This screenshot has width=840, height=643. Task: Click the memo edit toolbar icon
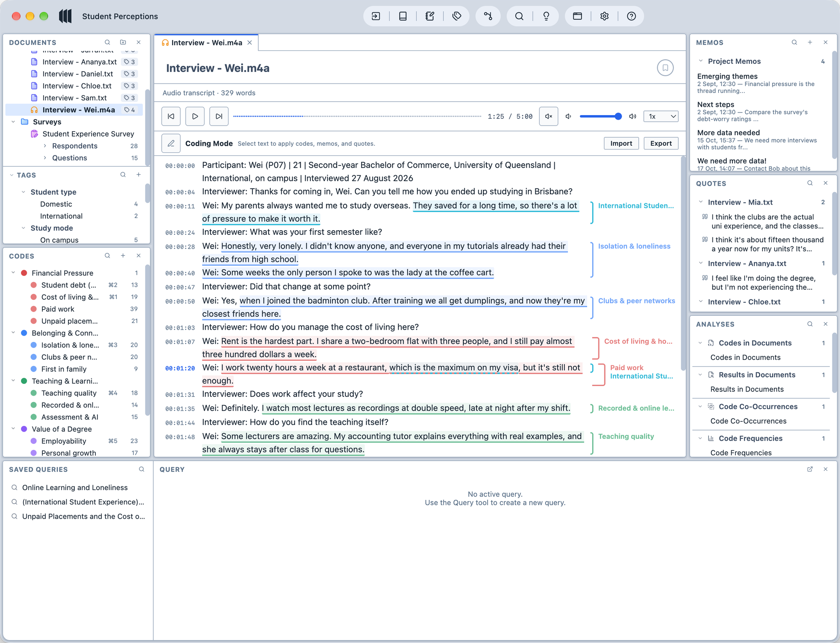430,16
